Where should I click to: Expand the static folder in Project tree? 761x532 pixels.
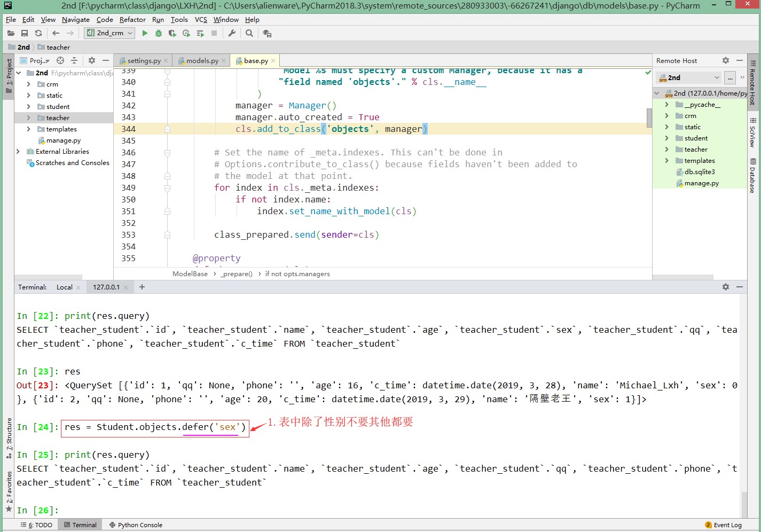(x=28, y=96)
